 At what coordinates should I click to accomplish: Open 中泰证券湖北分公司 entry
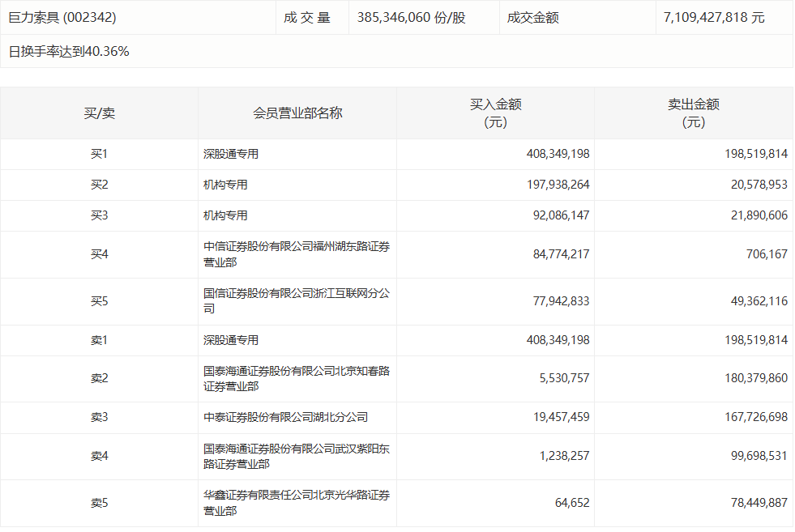pos(285,418)
